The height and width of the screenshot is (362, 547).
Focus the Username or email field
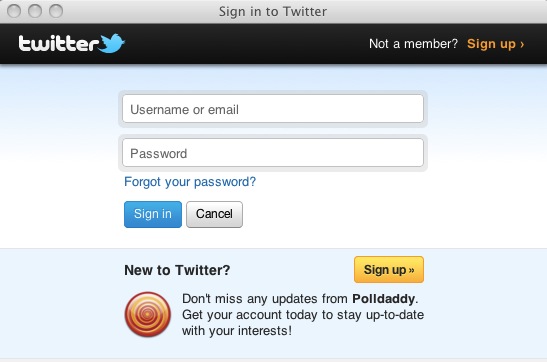coord(273,109)
